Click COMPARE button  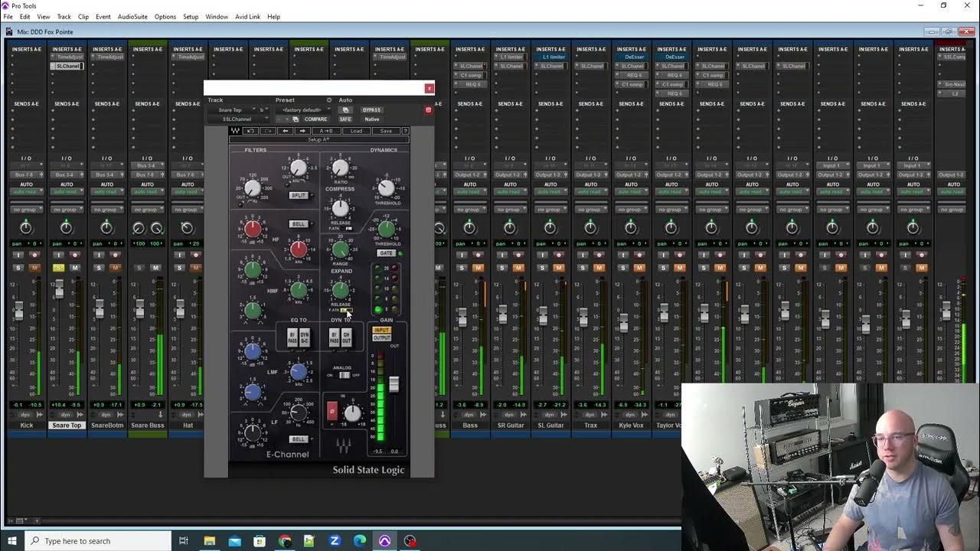(315, 119)
